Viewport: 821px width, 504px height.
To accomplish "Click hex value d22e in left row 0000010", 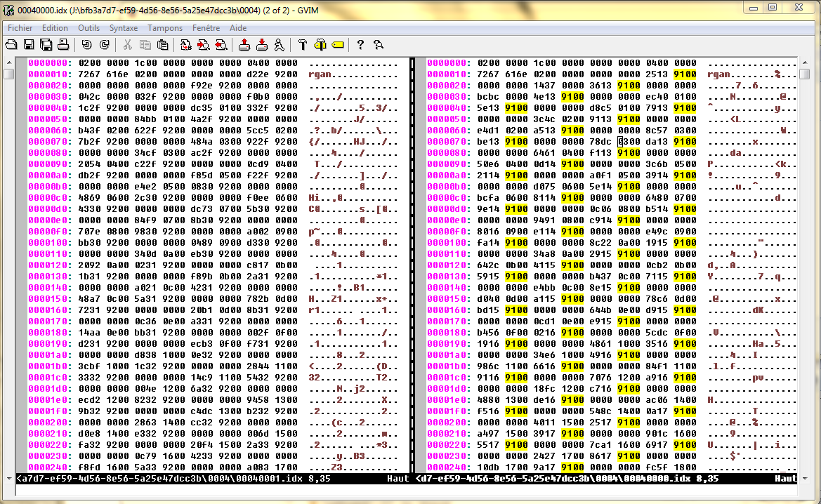I will (258, 74).
